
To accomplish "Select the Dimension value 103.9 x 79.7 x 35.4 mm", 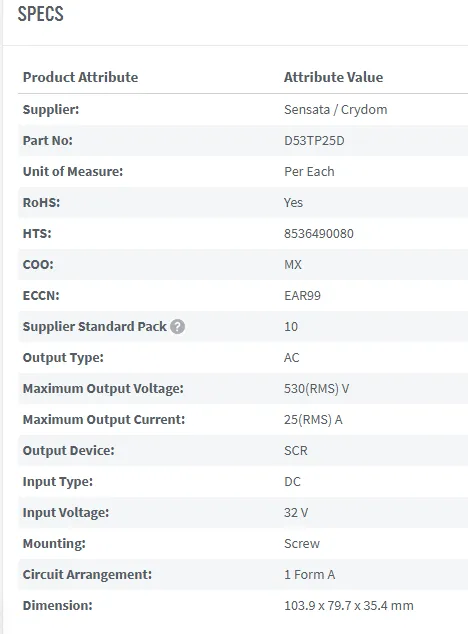I will click(349, 606).
